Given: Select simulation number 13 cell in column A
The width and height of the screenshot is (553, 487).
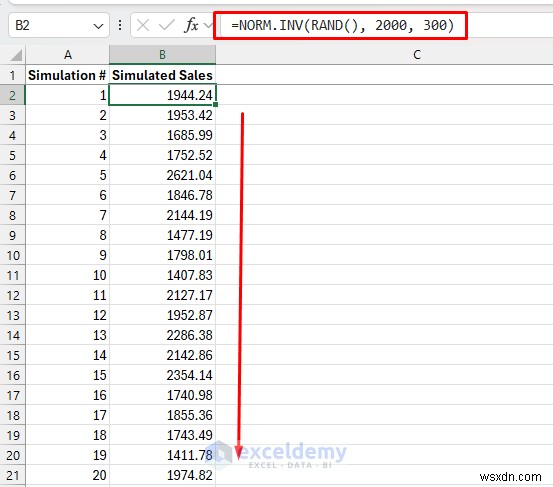Looking at the screenshot, I should 67,335.
